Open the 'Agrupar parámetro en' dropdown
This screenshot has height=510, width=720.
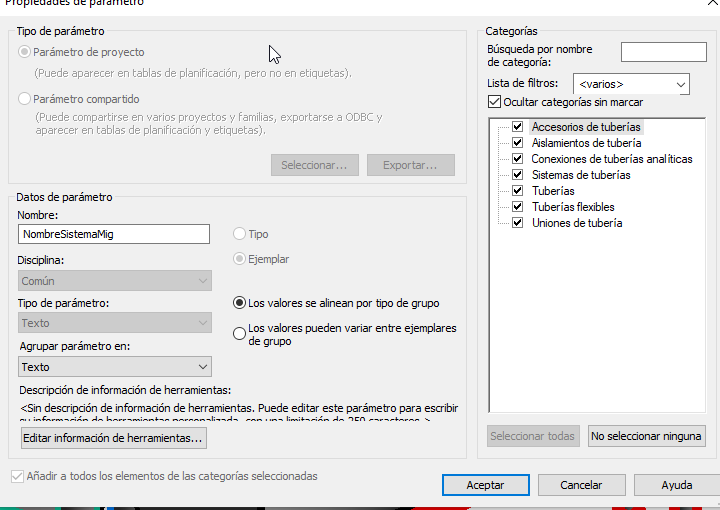pos(115,367)
